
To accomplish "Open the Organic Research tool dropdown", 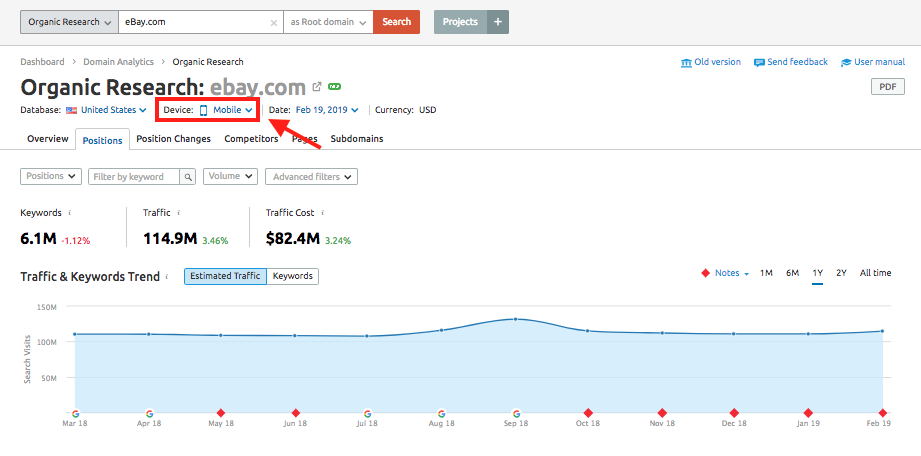I will 69,22.
